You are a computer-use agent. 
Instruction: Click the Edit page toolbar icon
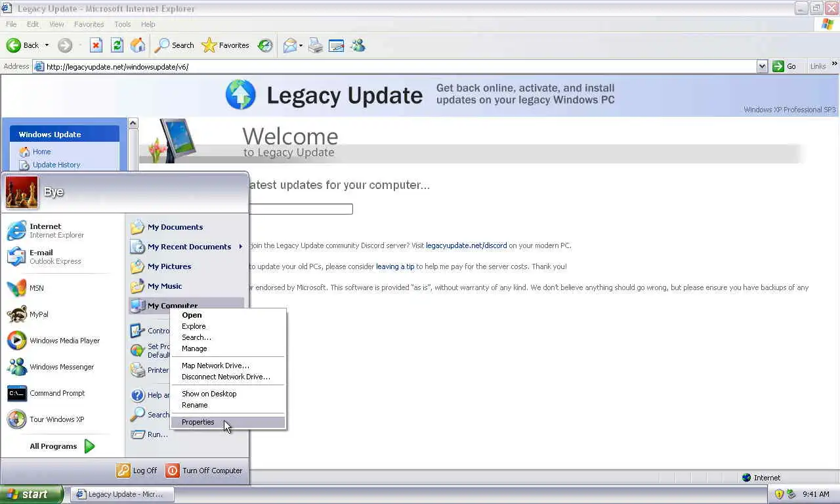point(336,45)
